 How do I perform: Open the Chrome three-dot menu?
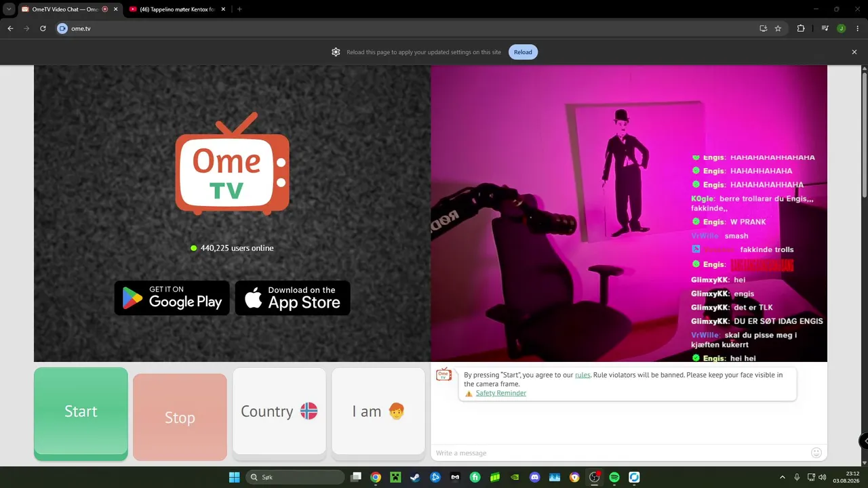pyautogui.click(x=858, y=28)
